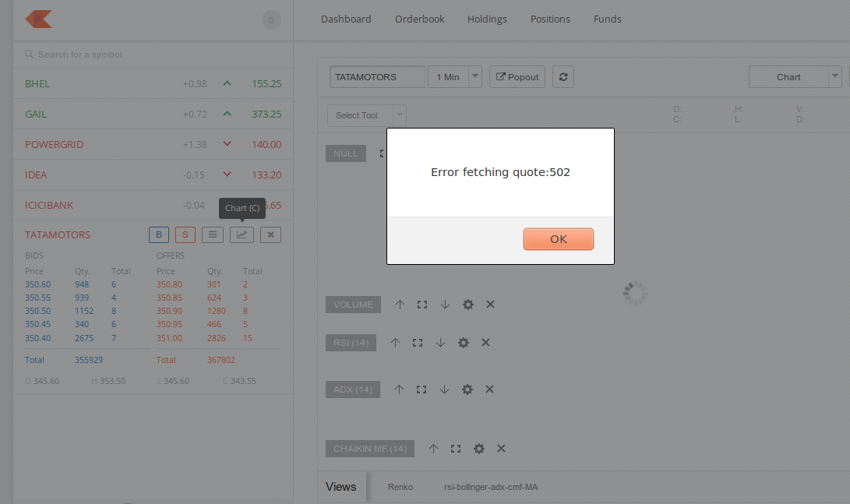Click OK in the error dialog
Screen dimensions: 850x504
pyautogui.click(x=559, y=239)
